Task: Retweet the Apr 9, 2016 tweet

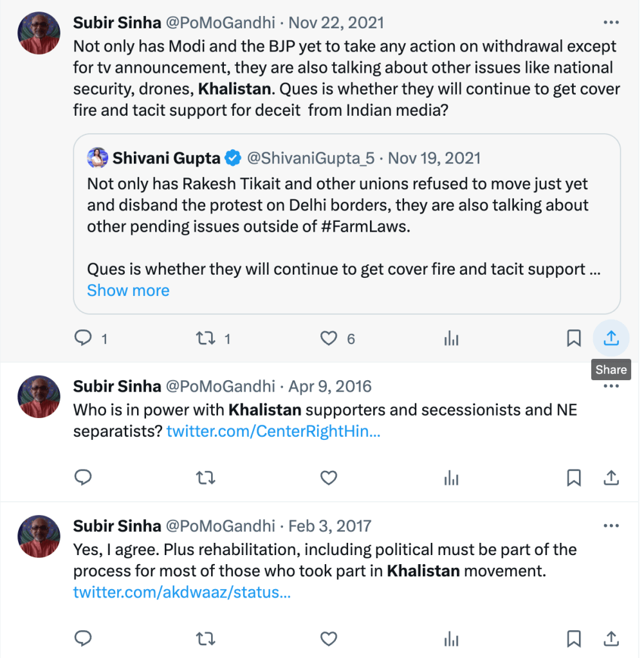Action: click(205, 477)
